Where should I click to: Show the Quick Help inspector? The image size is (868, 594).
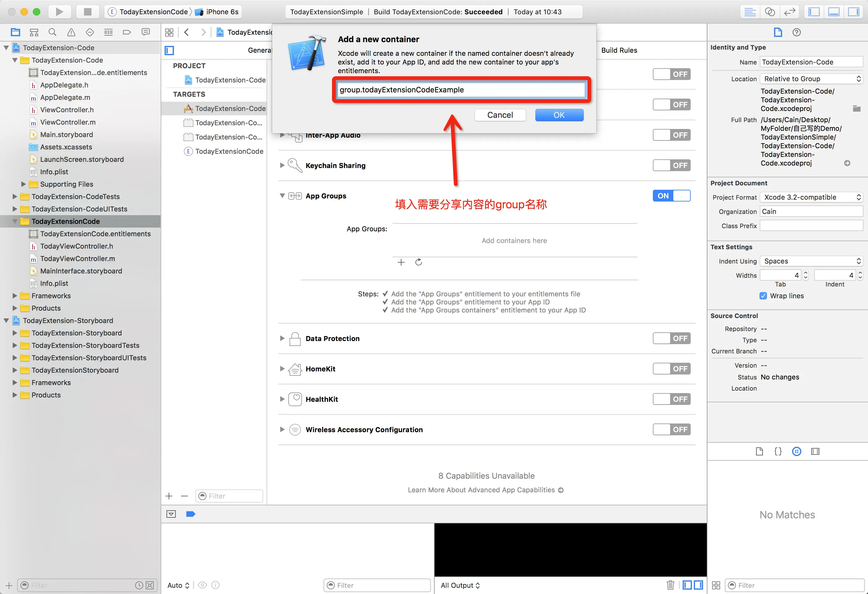coord(796,32)
